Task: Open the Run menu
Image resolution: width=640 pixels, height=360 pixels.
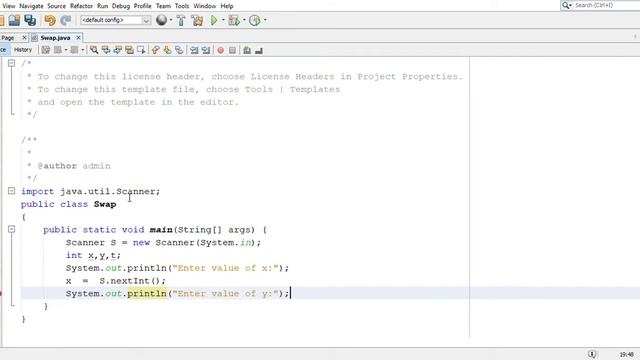Action: click(x=102, y=6)
